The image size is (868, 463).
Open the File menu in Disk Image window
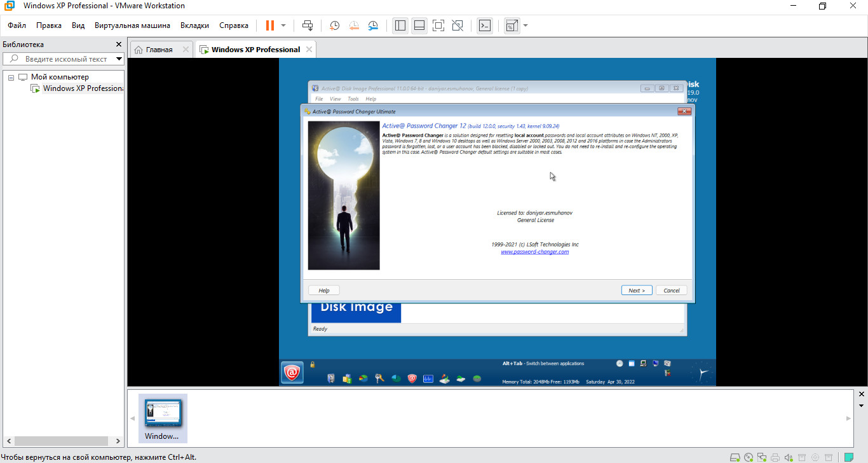pyautogui.click(x=320, y=99)
